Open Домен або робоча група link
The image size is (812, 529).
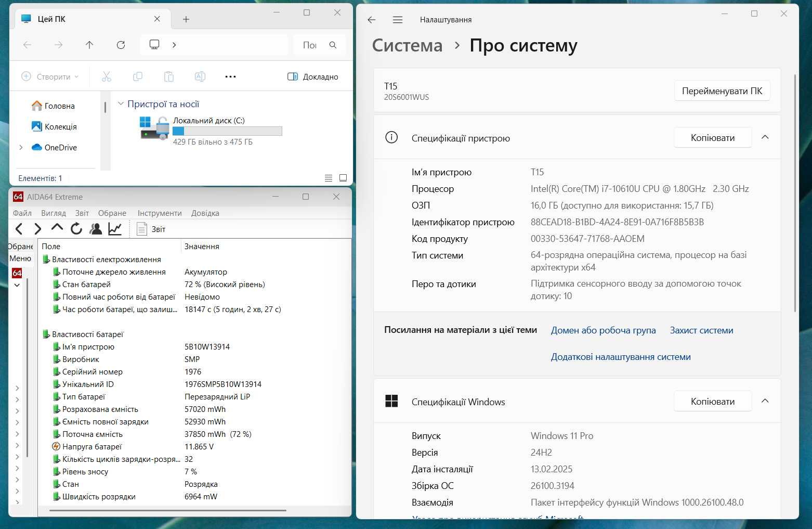point(603,330)
